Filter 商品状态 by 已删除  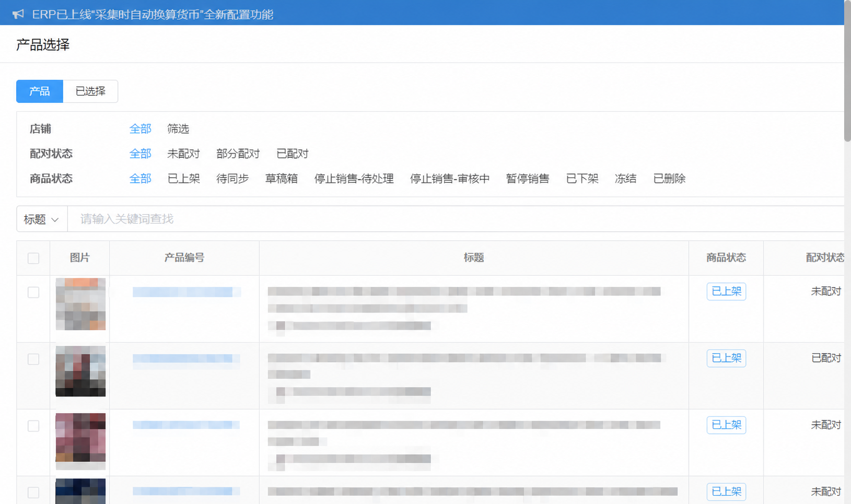click(x=669, y=179)
